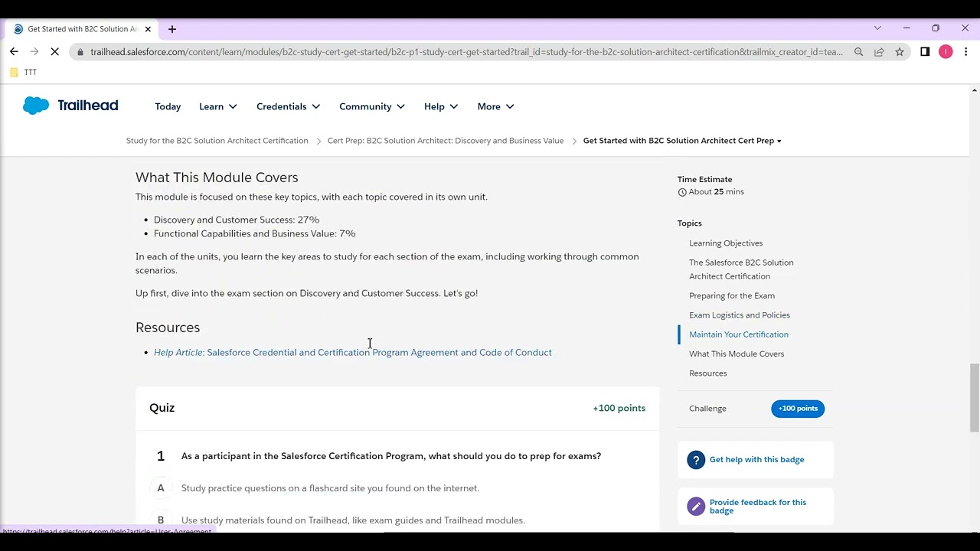Open the TTT bookmarks folder
The image size is (980, 551).
pos(23,72)
